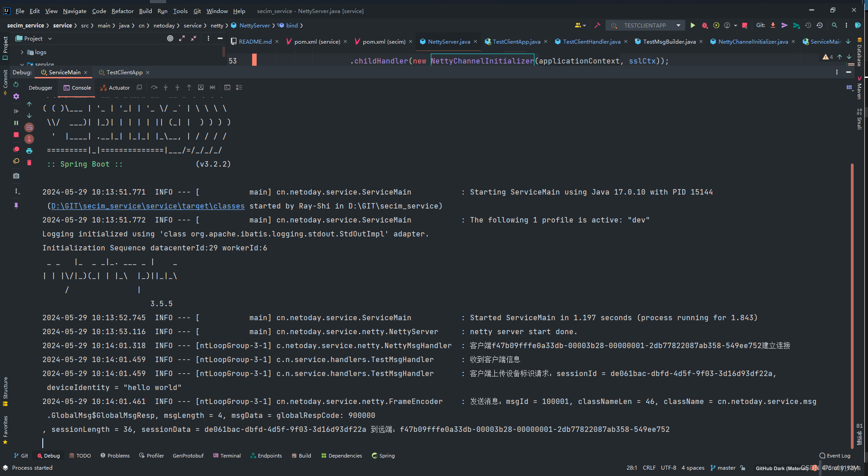Click the NettyServer breadcrumb
This screenshot has height=476, width=868.
[x=251, y=26]
